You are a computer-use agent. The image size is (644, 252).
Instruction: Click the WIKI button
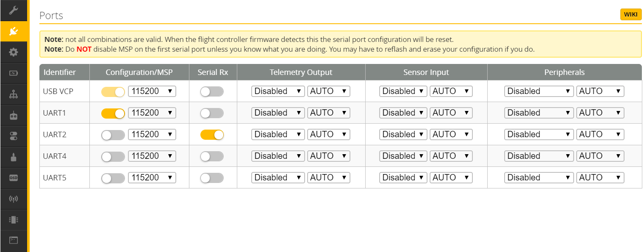[630, 14]
